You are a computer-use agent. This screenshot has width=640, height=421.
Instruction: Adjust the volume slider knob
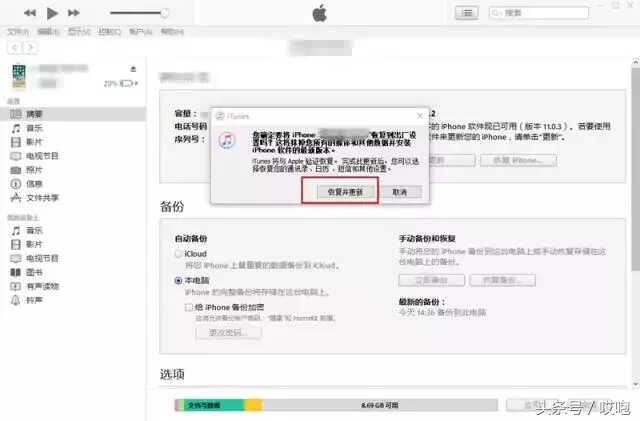tap(164, 13)
